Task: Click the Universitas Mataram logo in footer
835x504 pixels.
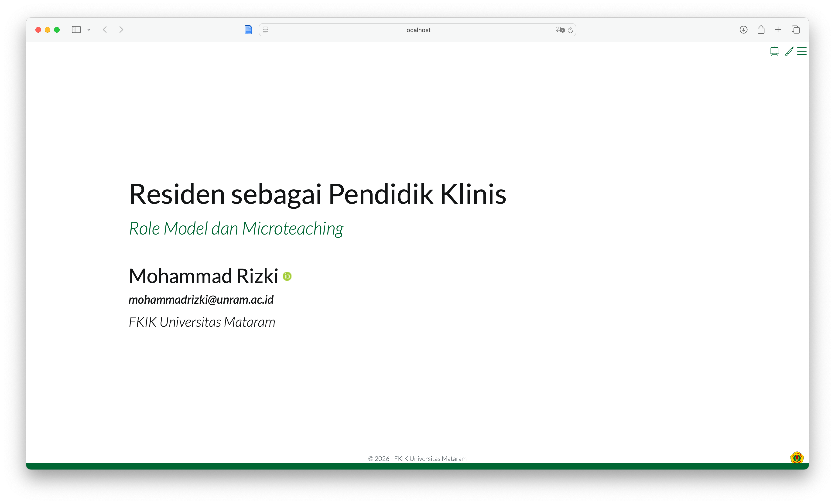Action: point(797,458)
